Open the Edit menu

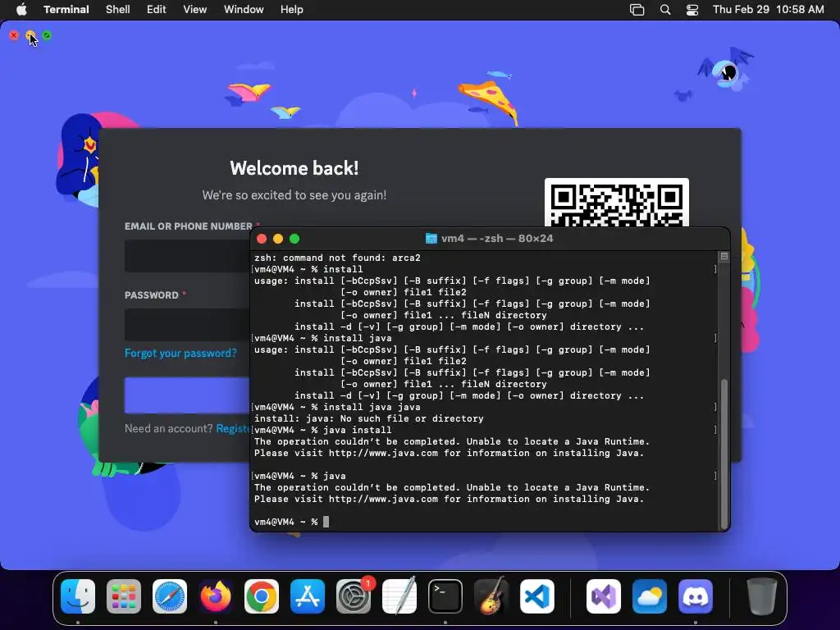coord(157,10)
